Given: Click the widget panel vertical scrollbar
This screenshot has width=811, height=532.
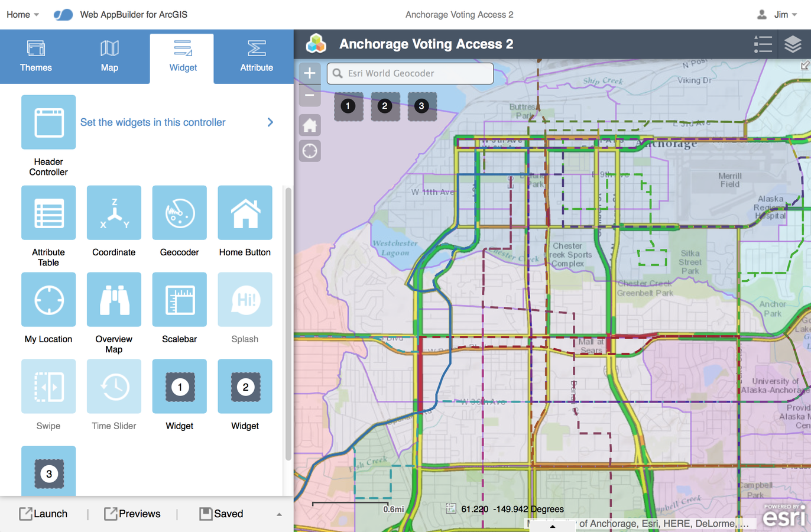Looking at the screenshot, I should click(288, 323).
